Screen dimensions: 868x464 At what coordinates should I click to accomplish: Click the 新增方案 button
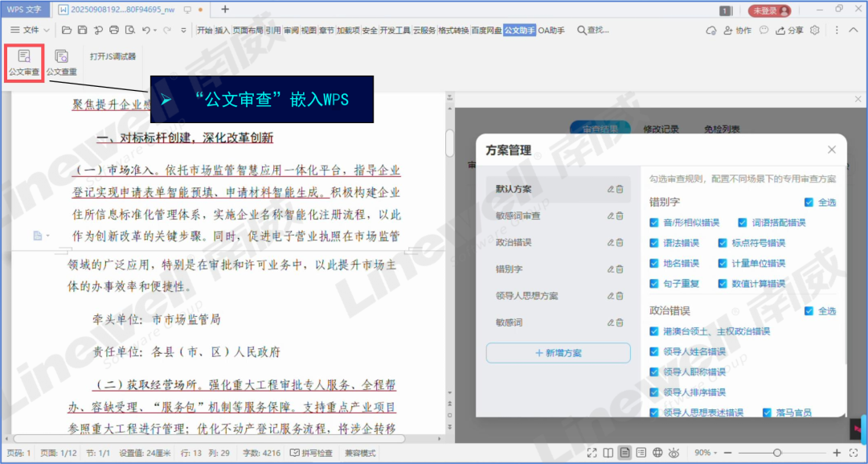tap(558, 352)
